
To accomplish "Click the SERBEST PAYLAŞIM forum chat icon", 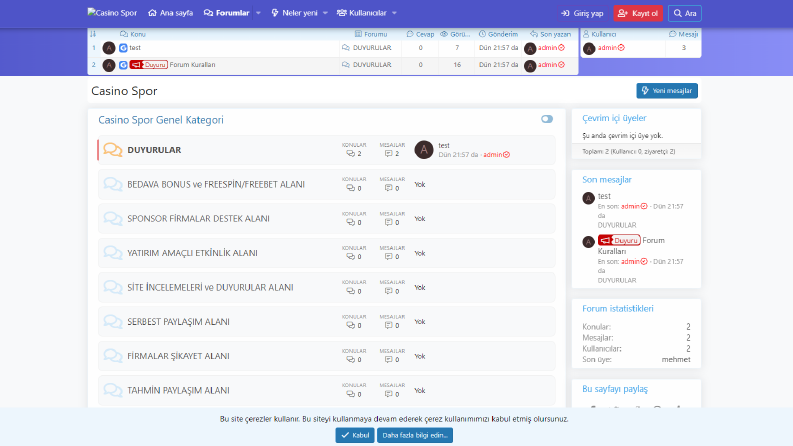I will click(x=113, y=322).
